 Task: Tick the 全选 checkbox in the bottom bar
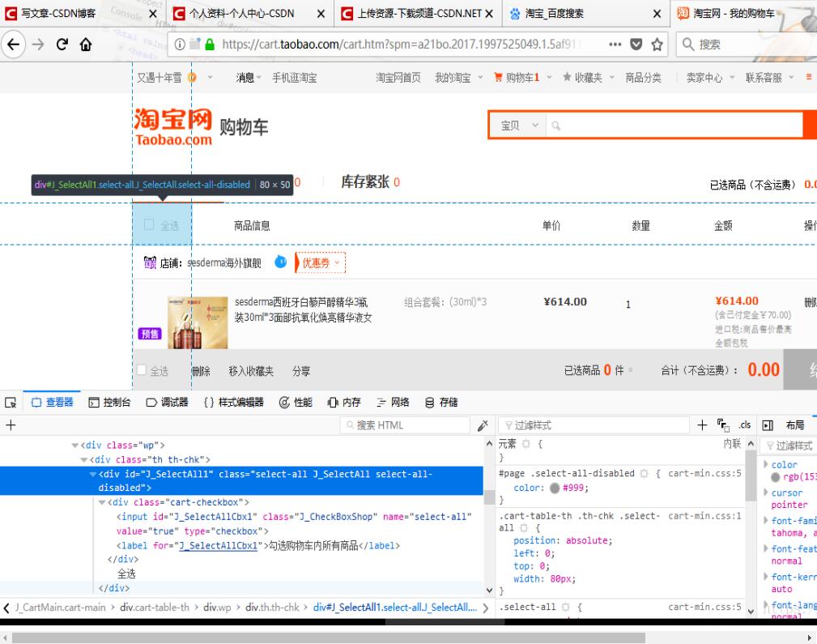click(141, 369)
